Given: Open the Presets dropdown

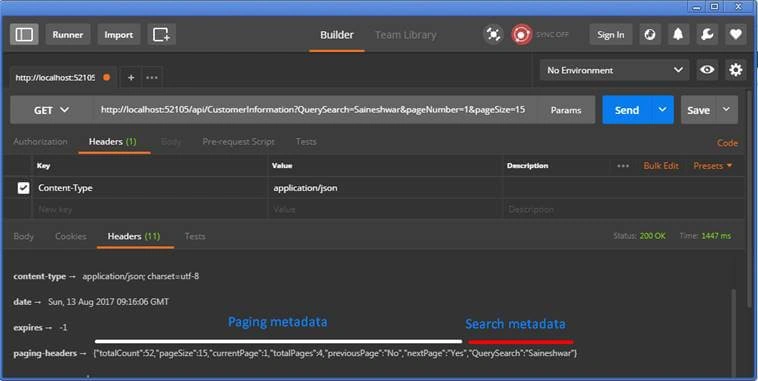Looking at the screenshot, I should (713, 166).
